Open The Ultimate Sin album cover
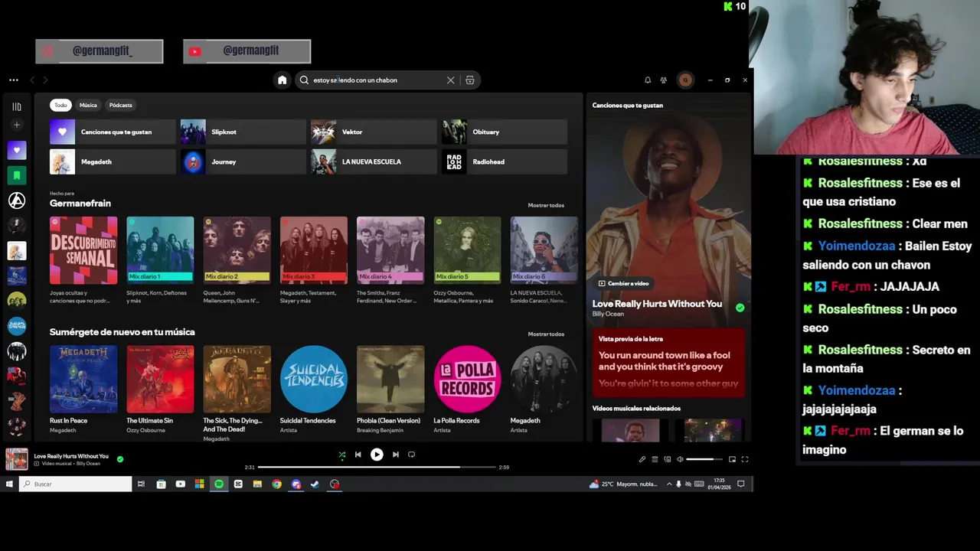The height and width of the screenshot is (551, 980). coord(160,379)
